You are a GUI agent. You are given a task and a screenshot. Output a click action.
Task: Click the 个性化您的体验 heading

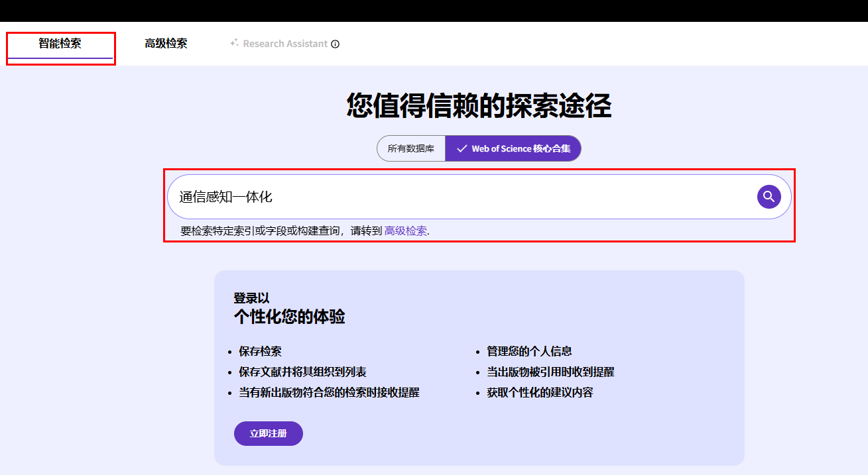point(289,317)
